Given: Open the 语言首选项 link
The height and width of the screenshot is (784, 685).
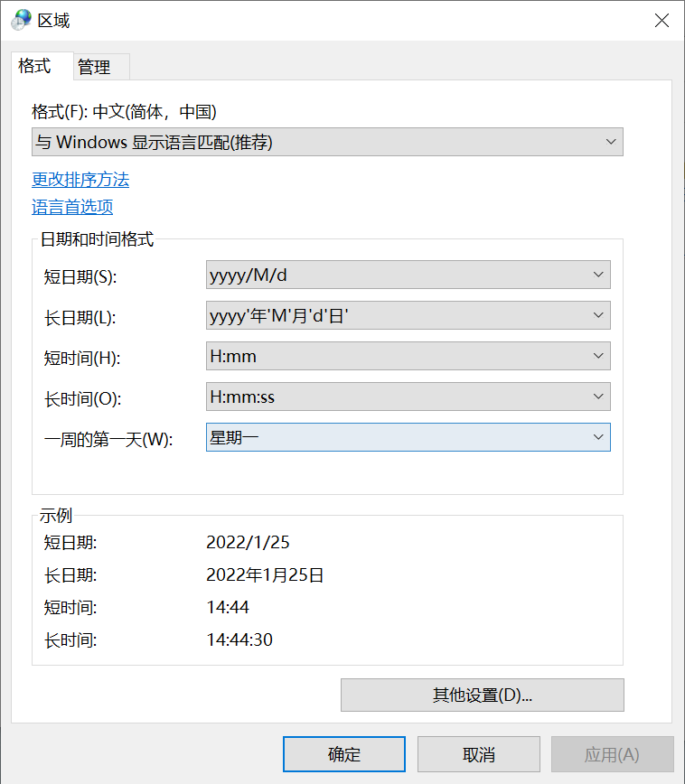Looking at the screenshot, I should [x=72, y=207].
